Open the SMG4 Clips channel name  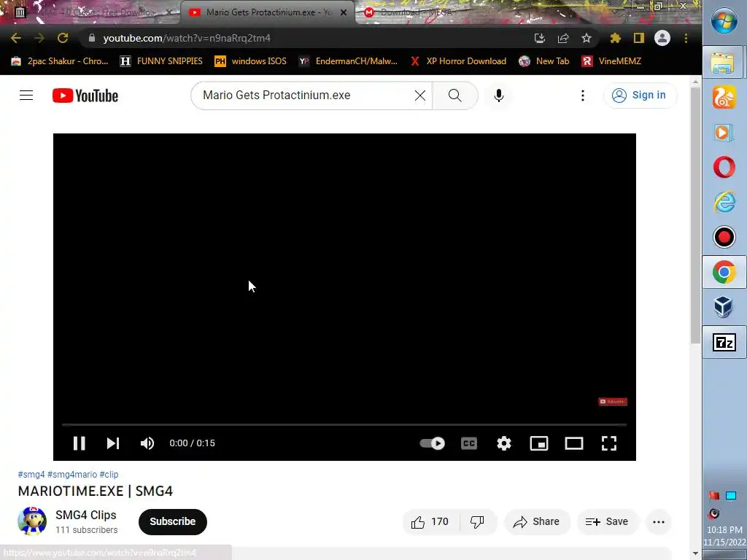[x=86, y=515]
